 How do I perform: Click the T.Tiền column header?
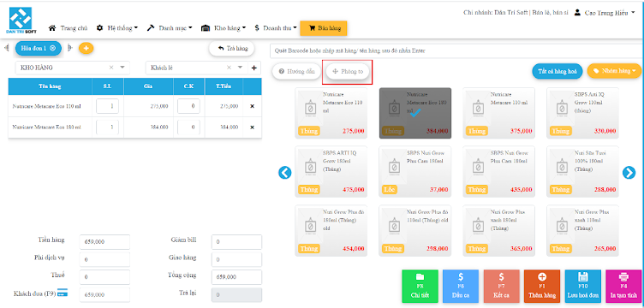point(224,86)
